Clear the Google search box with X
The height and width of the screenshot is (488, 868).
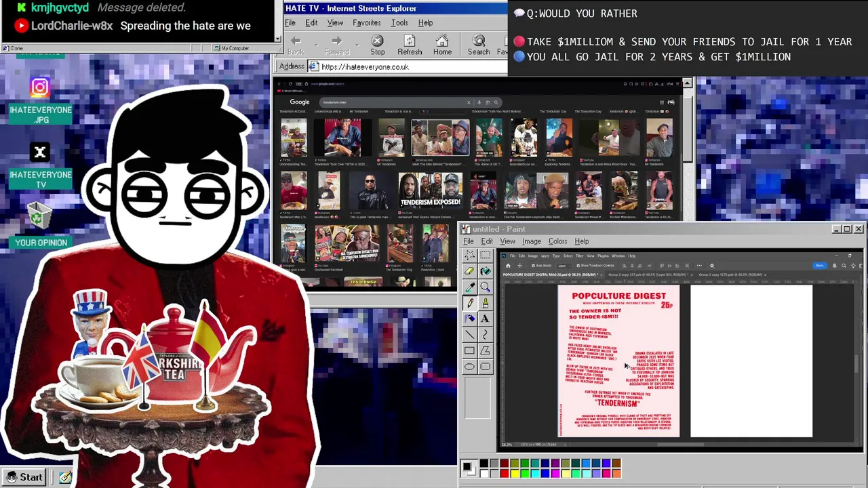click(468, 102)
